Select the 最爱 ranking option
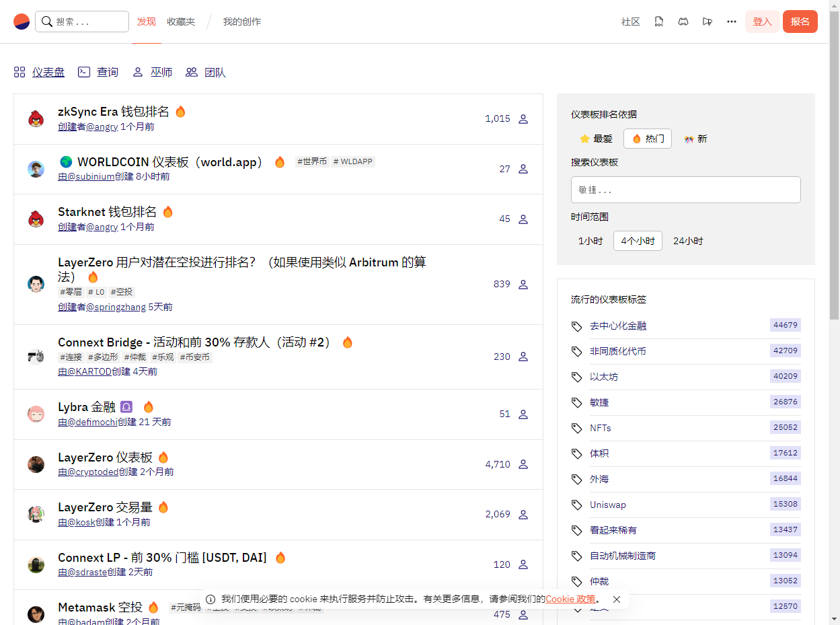 point(596,139)
